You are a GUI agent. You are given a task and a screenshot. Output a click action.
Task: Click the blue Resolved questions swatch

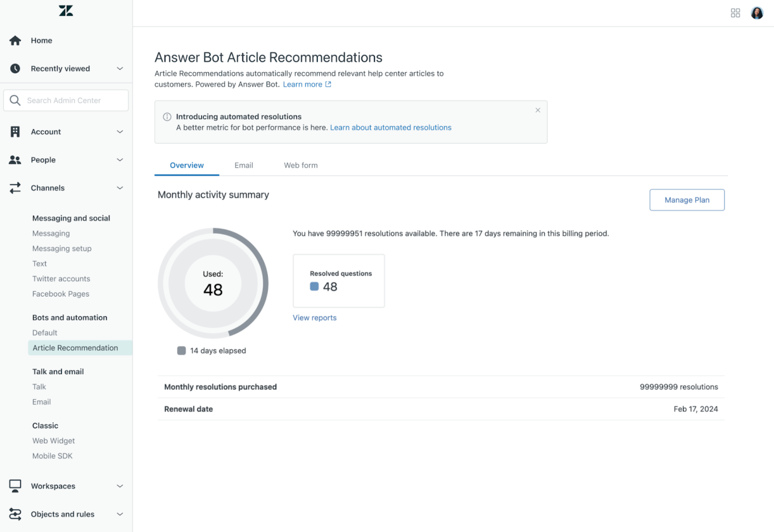(314, 286)
